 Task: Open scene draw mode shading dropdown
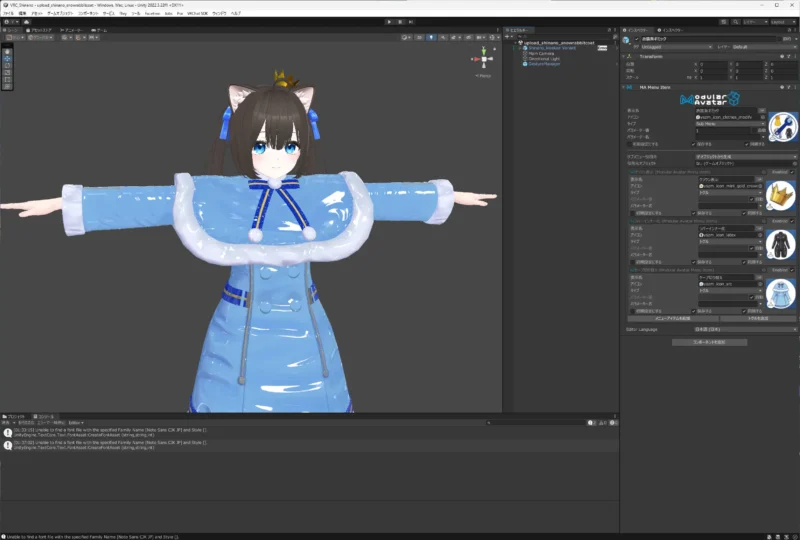406,37
